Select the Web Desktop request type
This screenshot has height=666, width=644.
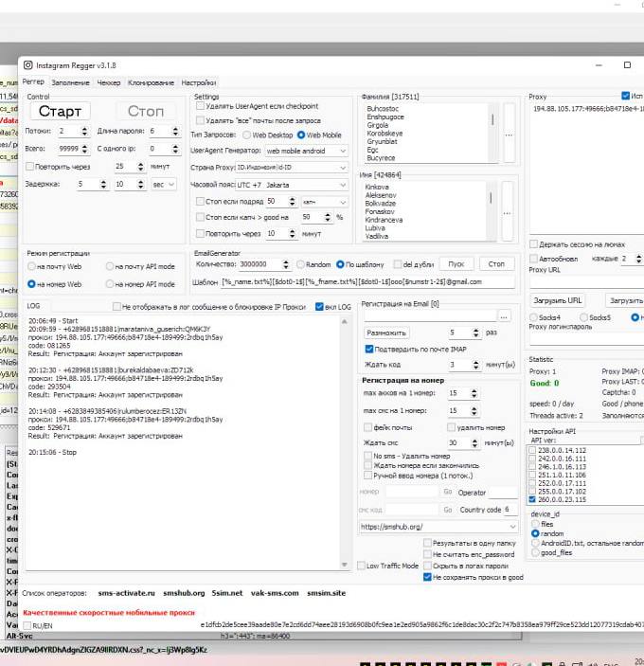[246, 135]
